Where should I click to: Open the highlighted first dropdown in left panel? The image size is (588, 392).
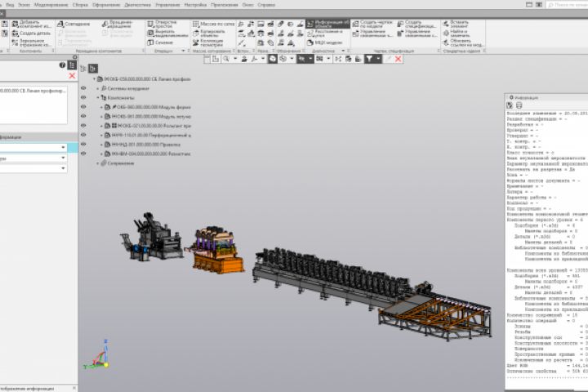pyautogui.click(x=63, y=148)
